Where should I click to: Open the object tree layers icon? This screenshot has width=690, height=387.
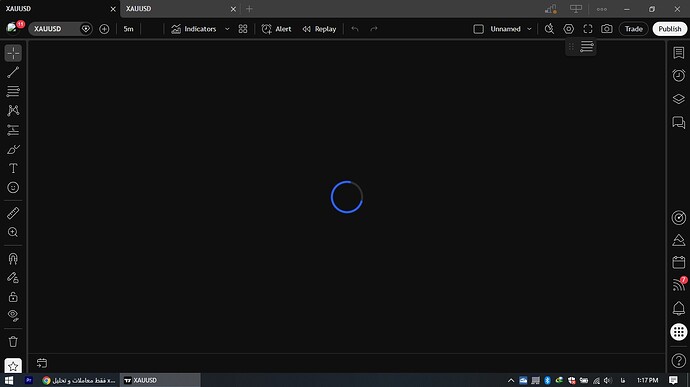tap(679, 99)
